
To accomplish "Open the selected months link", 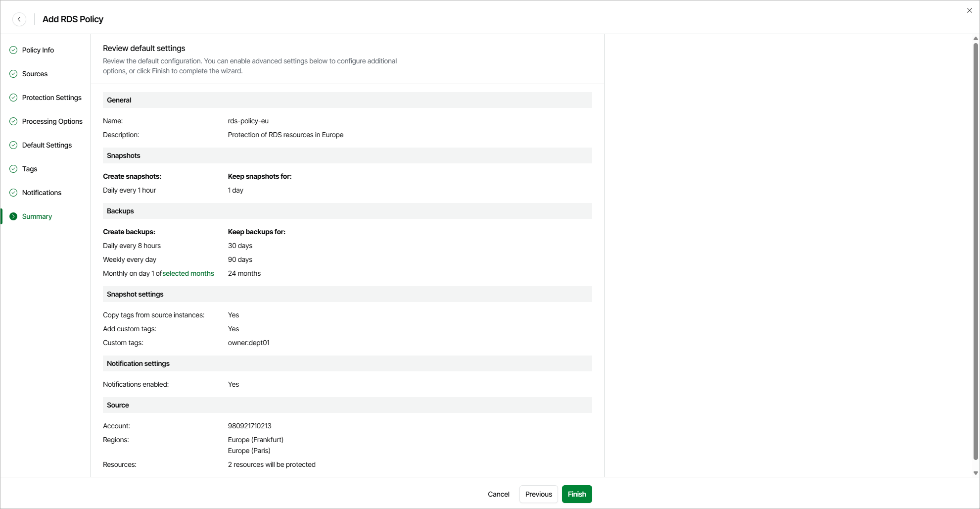I will (188, 273).
